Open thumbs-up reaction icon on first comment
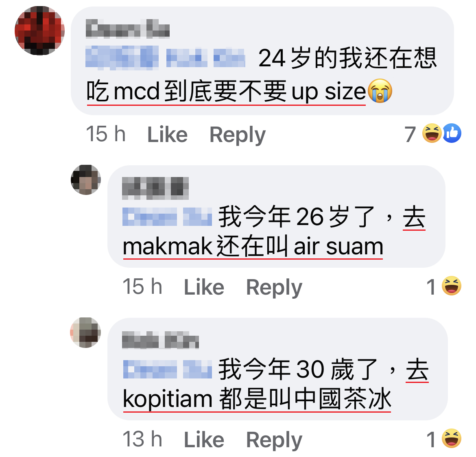The width and height of the screenshot is (476, 457). (x=452, y=133)
